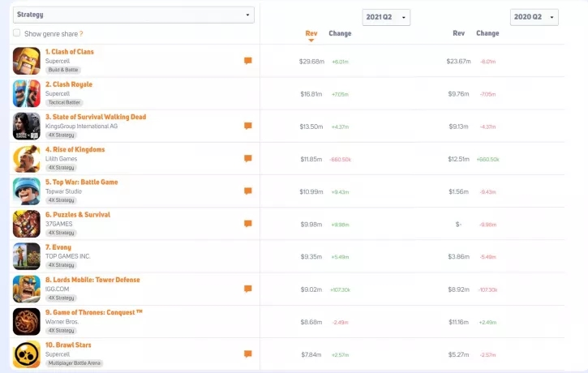This screenshot has height=373, width=588.
Task: Open comment icon for State of Survival
Action: (x=248, y=126)
